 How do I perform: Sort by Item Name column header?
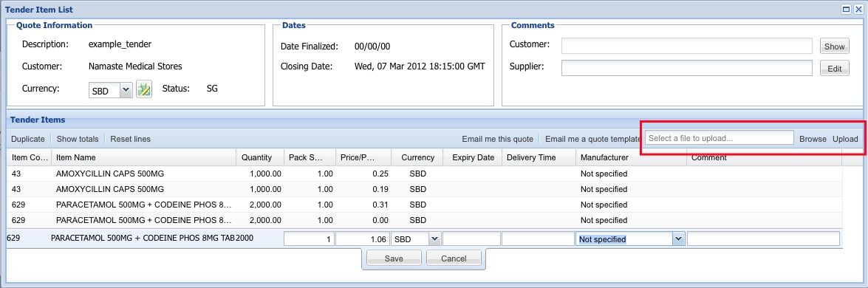(144, 157)
